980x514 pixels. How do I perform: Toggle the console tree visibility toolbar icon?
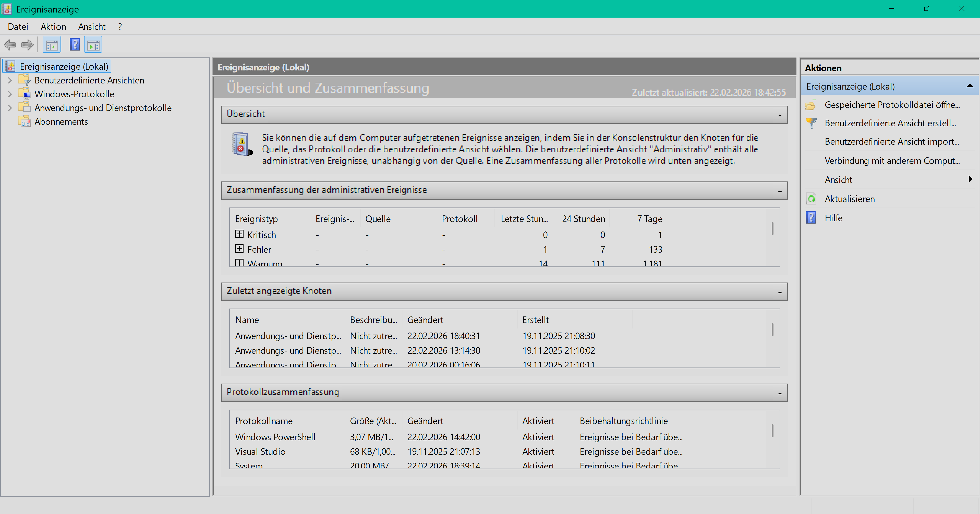pos(52,44)
